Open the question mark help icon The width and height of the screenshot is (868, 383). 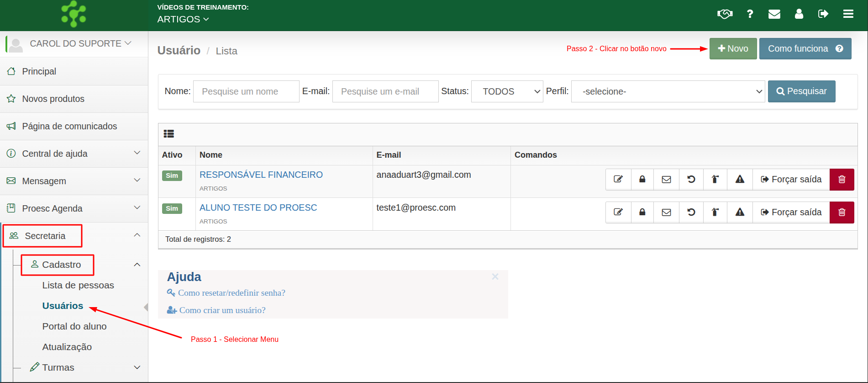(750, 14)
